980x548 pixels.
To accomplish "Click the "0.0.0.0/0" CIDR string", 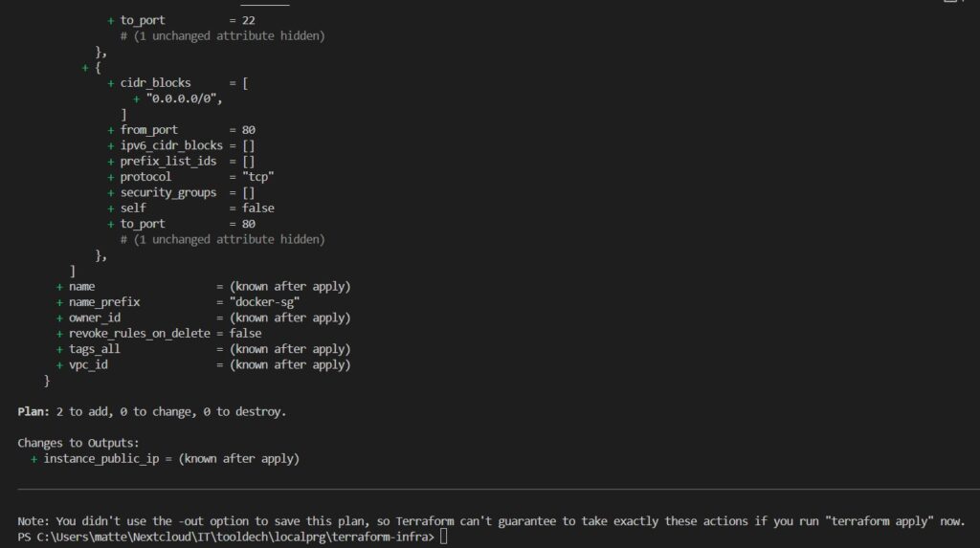I will coord(184,99).
